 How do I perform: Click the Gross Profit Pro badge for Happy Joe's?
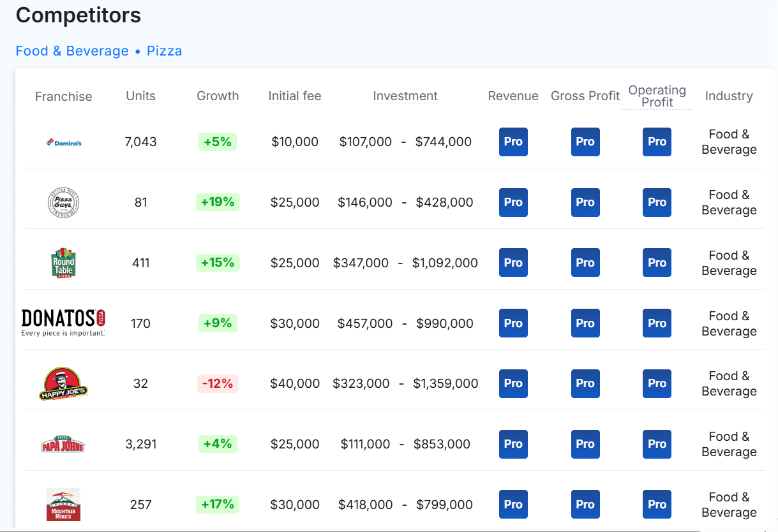pos(585,383)
